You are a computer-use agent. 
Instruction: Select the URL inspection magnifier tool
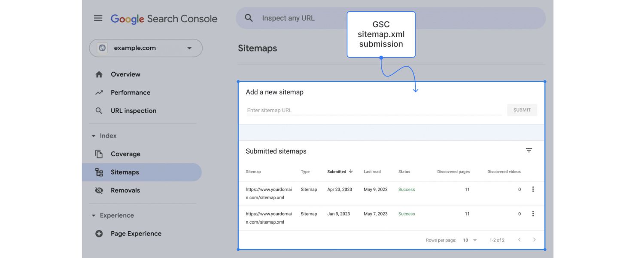click(x=99, y=111)
